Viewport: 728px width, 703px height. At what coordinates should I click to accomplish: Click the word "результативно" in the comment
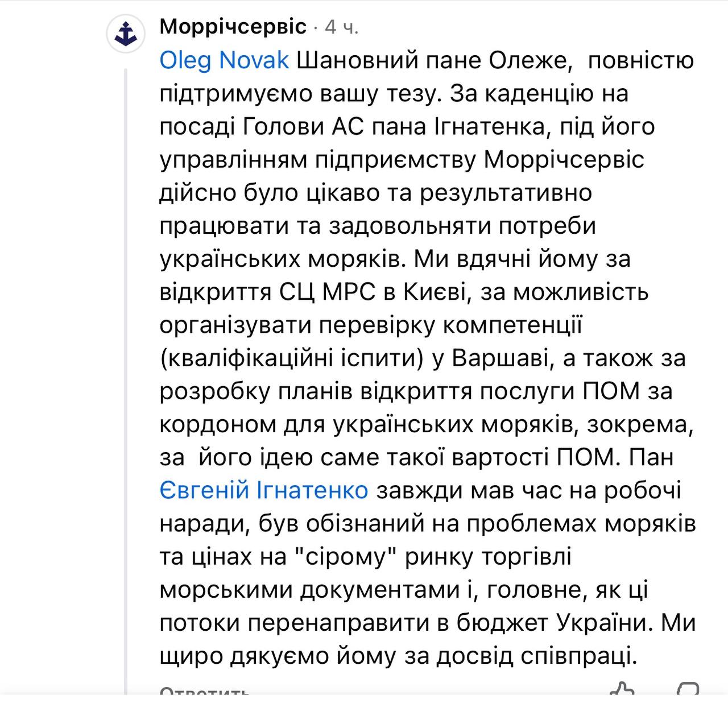pos(506,193)
